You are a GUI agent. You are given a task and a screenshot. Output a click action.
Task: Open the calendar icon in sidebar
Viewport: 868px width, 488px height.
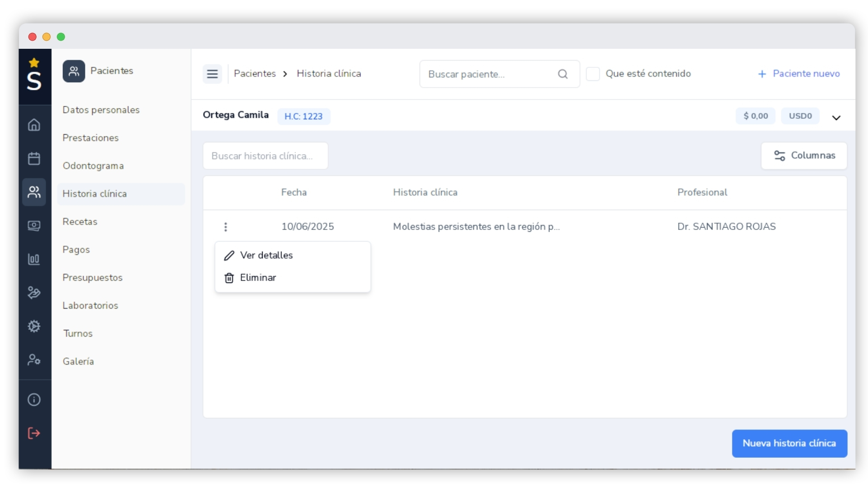pos(34,159)
